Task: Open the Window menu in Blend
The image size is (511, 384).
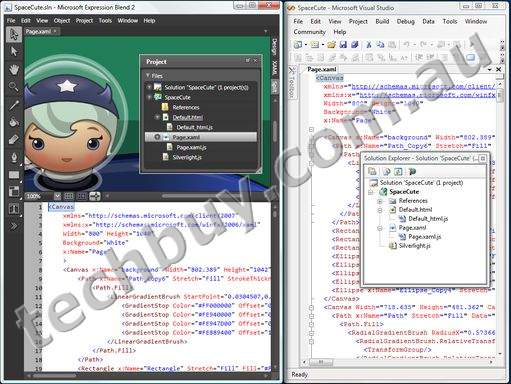Action: point(127,21)
